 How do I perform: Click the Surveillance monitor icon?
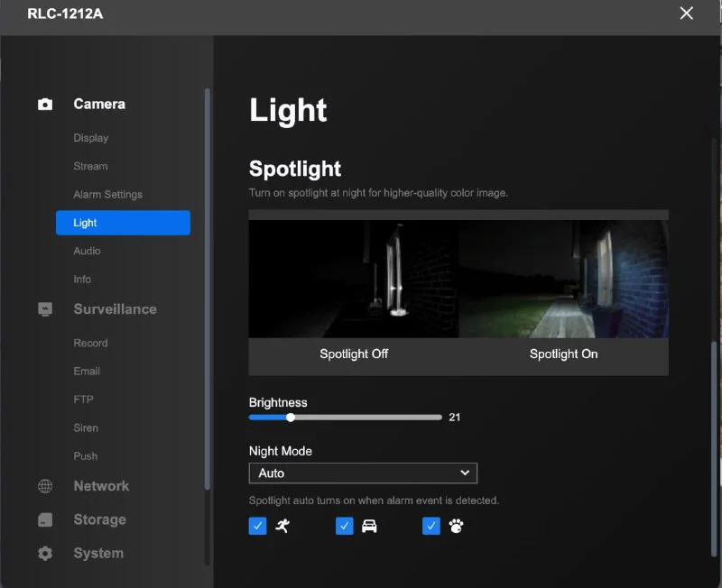[x=44, y=309]
